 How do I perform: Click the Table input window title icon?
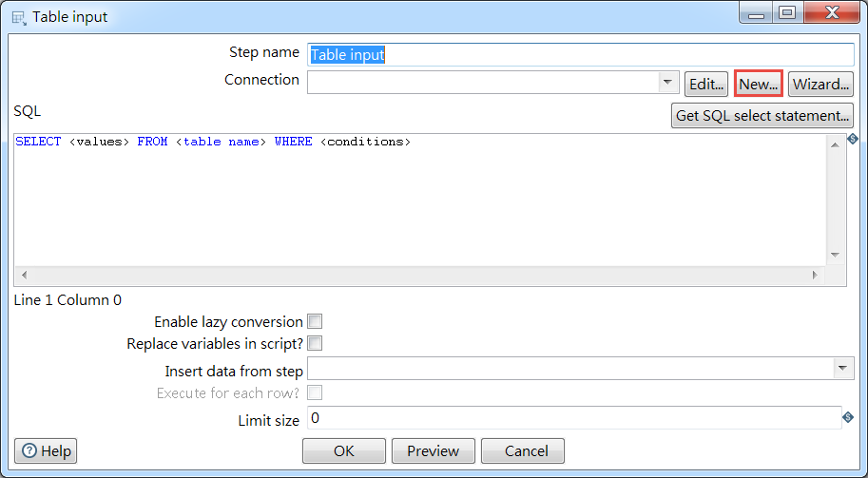(x=19, y=18)
